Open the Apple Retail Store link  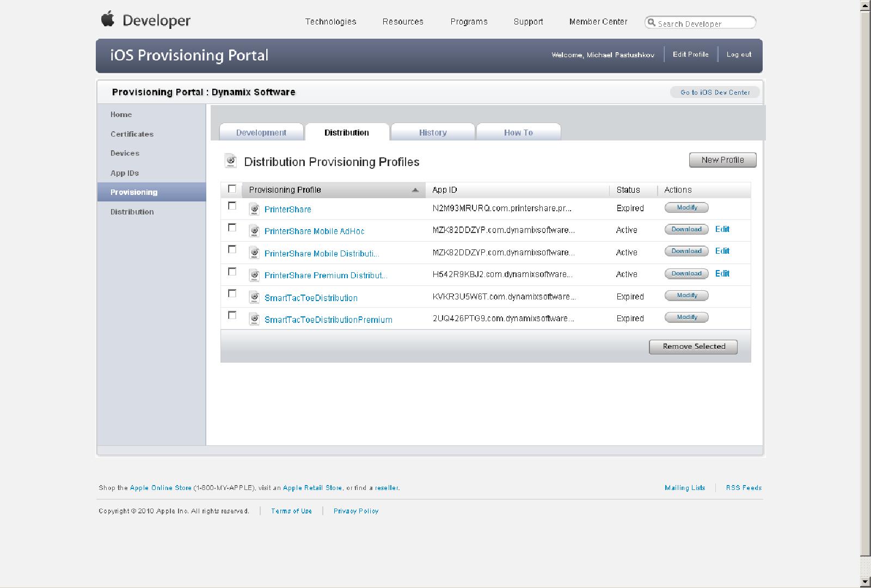312,488
